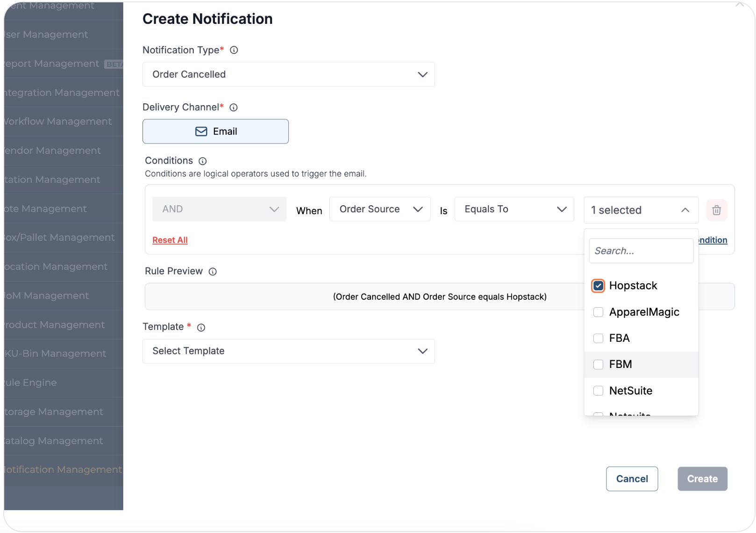Click the Conditions info icon

tap(202, 161)
